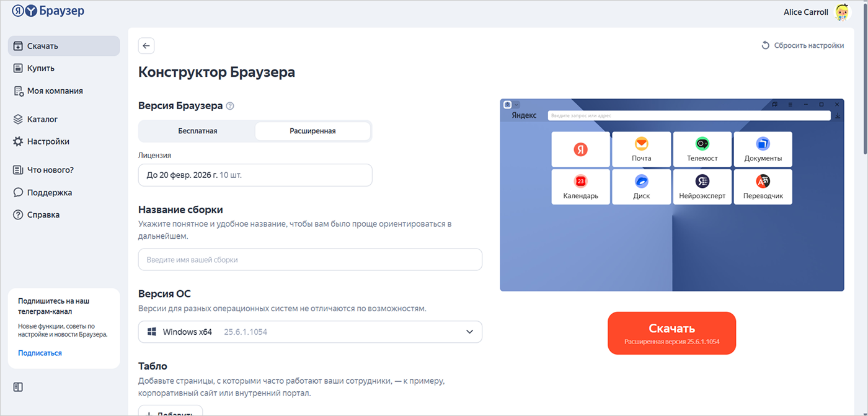The image size is (868, 416).
Task: Open Справка in the sidebar
Action: coord(64,215)
